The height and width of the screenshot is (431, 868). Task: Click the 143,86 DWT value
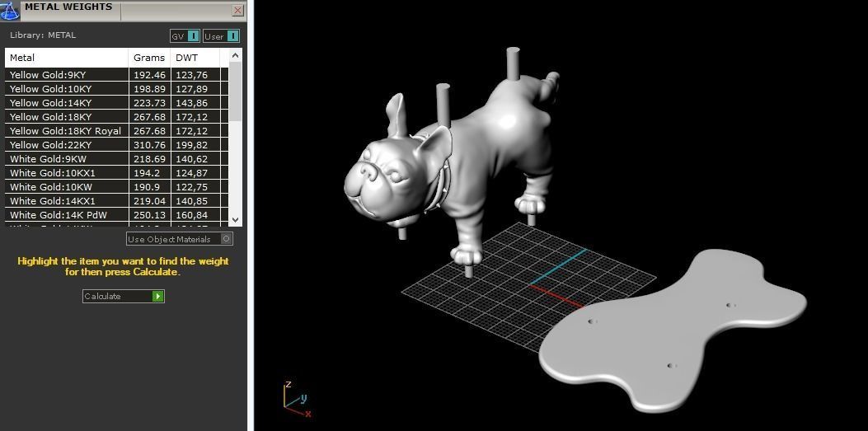(x=191, y=103)
